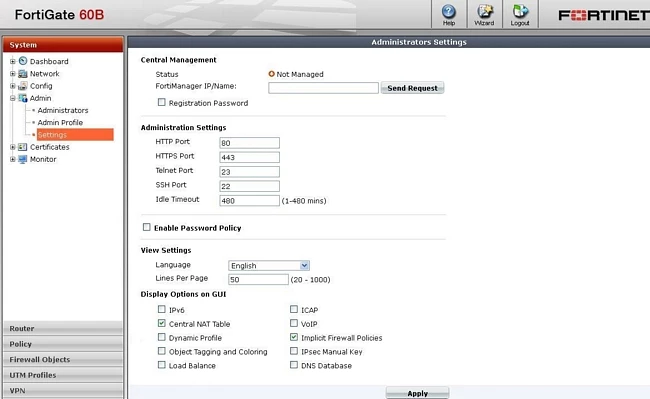650x399 pixels.
Task: Click the Certificates tree icon
Action: coord(23,147)
